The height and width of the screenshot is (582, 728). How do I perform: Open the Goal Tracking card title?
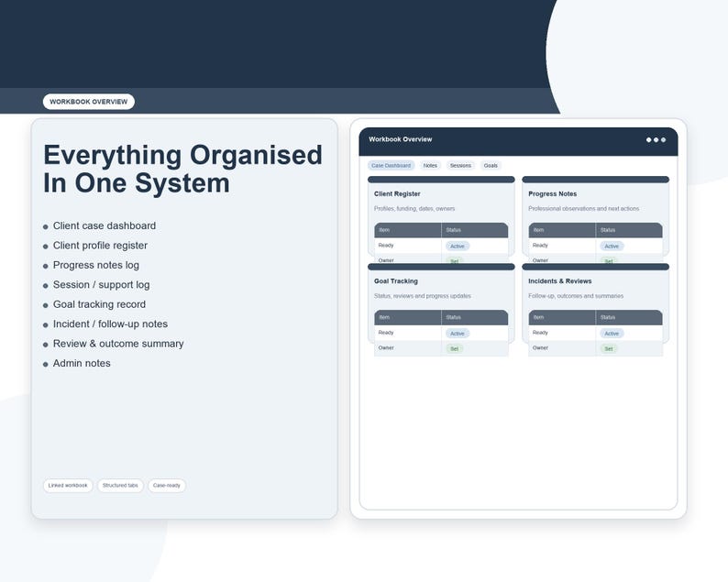click(x=396, y=281)
